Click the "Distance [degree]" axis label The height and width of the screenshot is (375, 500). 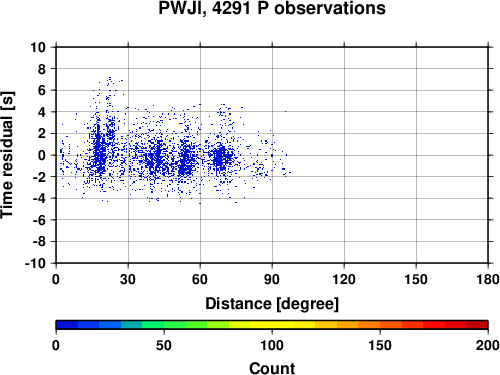coord(272,304)
